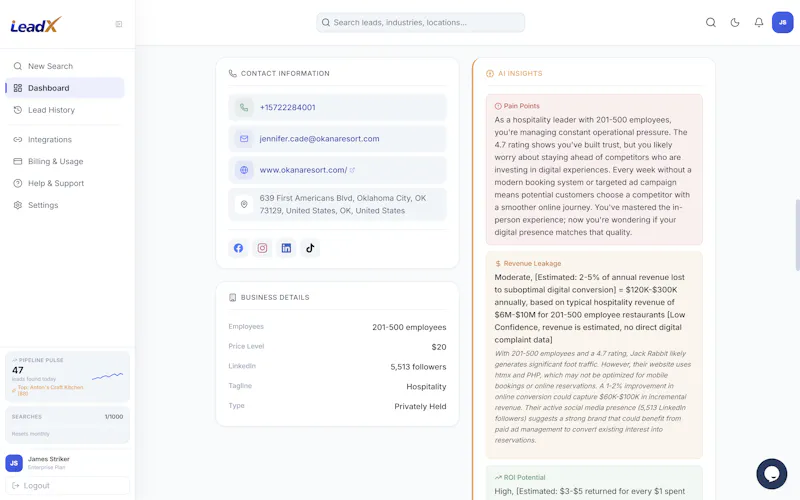Click the Revenue Leakage dollar icon

coord(498,264)
